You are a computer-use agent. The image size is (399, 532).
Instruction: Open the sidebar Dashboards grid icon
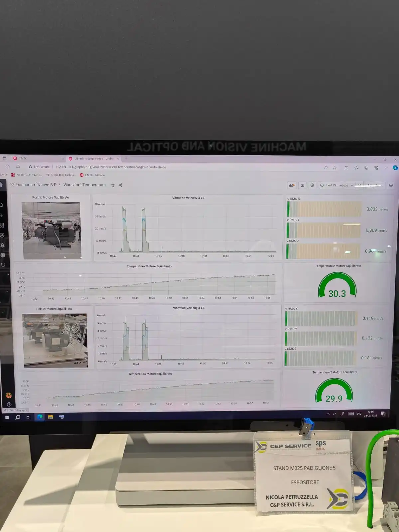pos(2,225)
